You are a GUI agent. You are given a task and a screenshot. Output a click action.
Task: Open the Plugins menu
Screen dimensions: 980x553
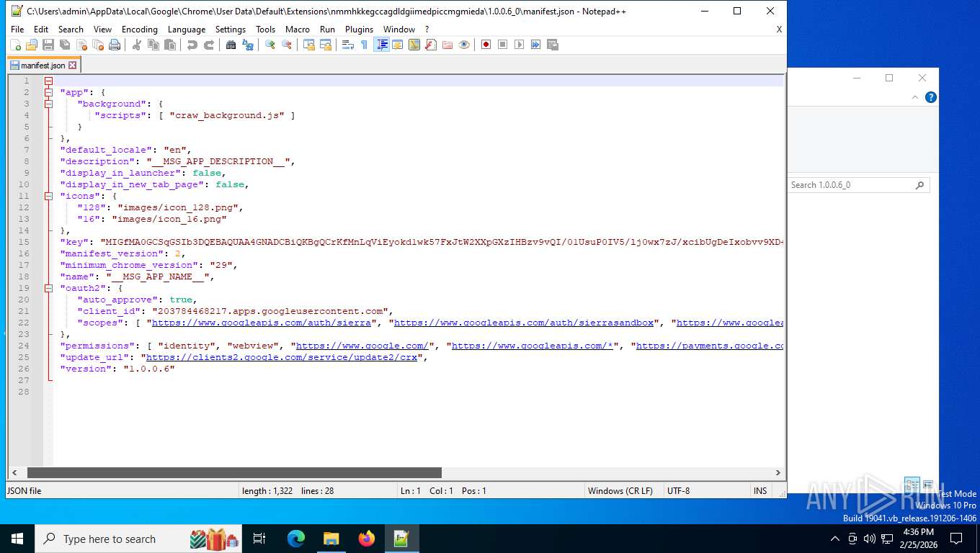coord(359,30)
